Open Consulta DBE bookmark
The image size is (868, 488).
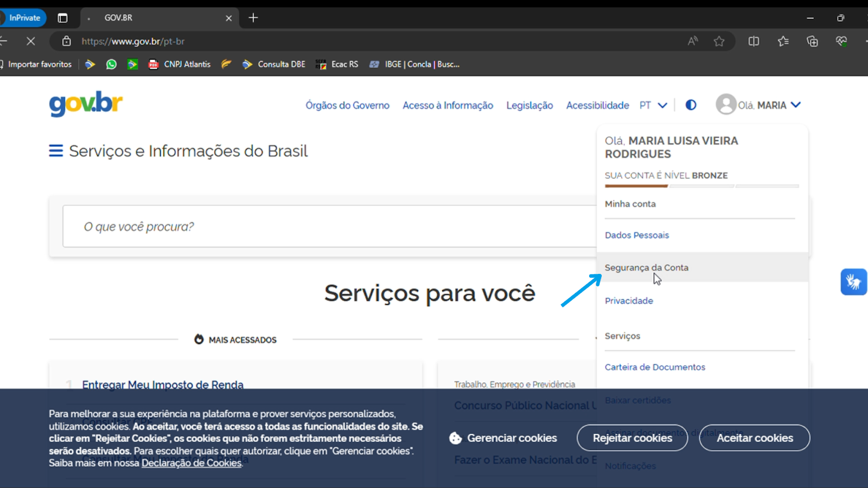[274, 64]
